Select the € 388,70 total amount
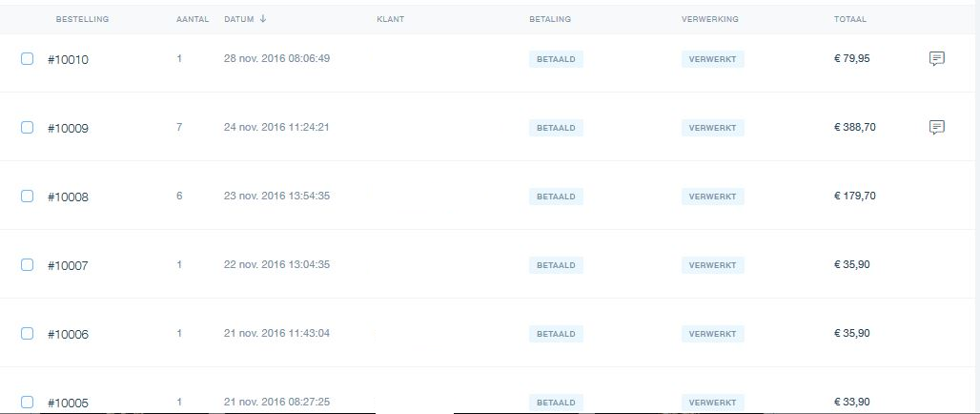Viewport: 980px width, 414px height. [x=855, y=127]
